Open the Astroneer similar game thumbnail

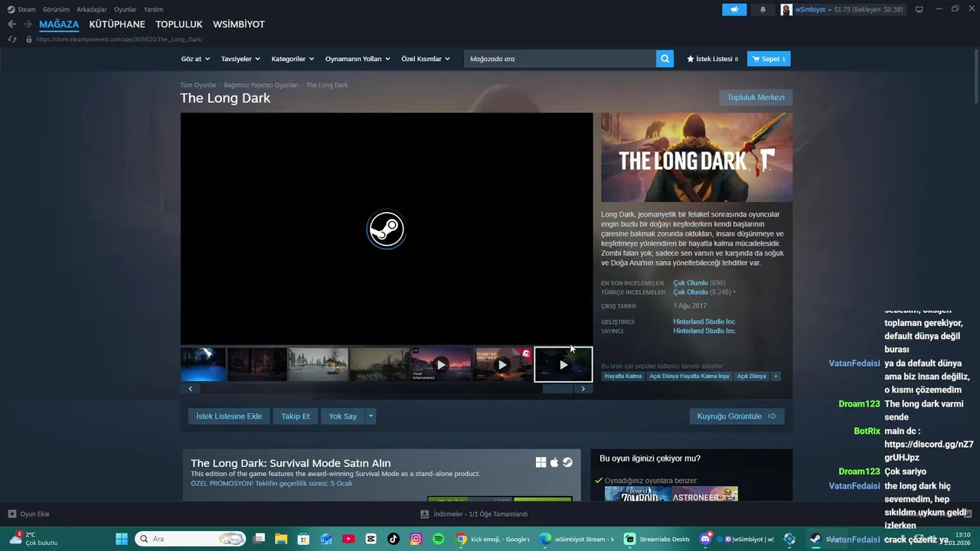pos(704,494)
